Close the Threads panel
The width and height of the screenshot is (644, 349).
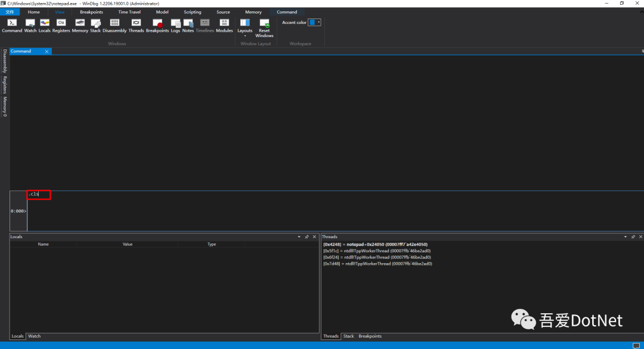(x=640, y=237)
